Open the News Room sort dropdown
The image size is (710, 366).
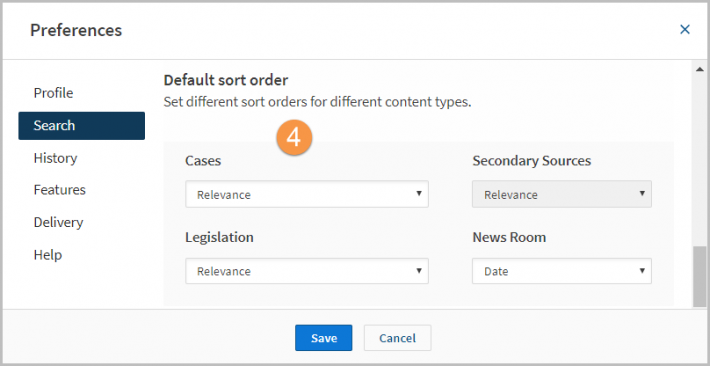point(562,271)
